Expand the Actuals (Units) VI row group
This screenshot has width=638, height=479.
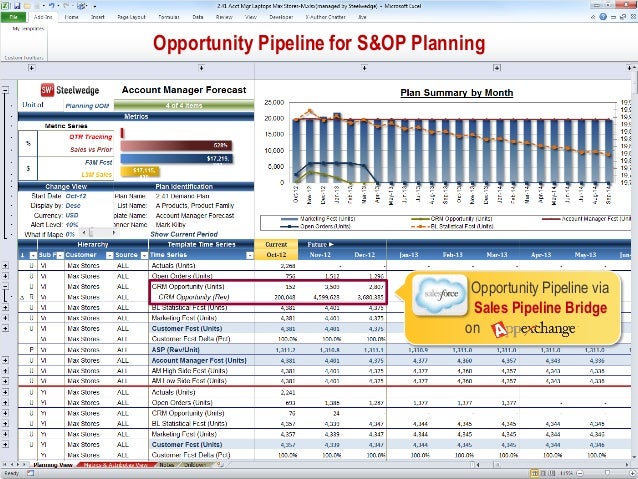point(5,266)
